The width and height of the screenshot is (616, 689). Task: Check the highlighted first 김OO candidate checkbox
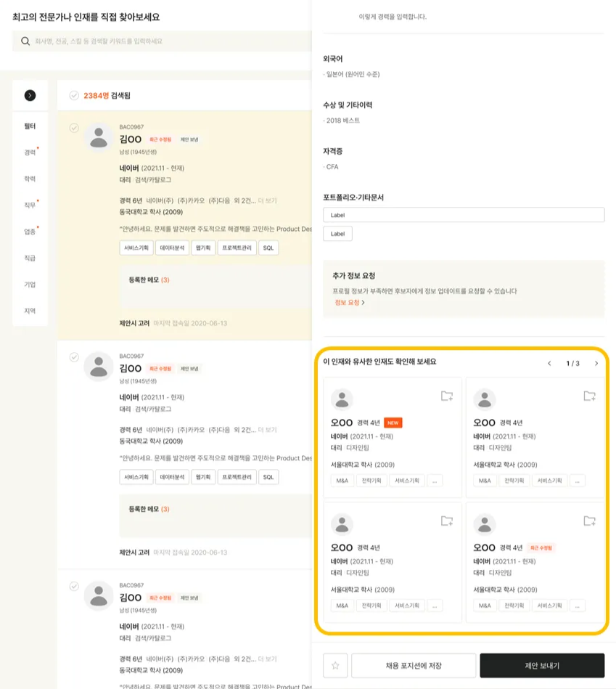(x=74, y=128)
